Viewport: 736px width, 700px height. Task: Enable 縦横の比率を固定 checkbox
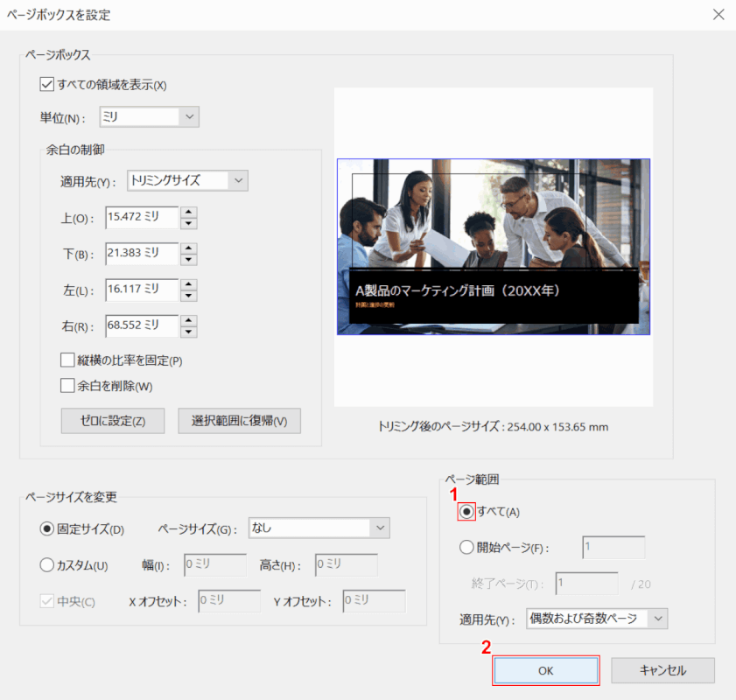66,360
